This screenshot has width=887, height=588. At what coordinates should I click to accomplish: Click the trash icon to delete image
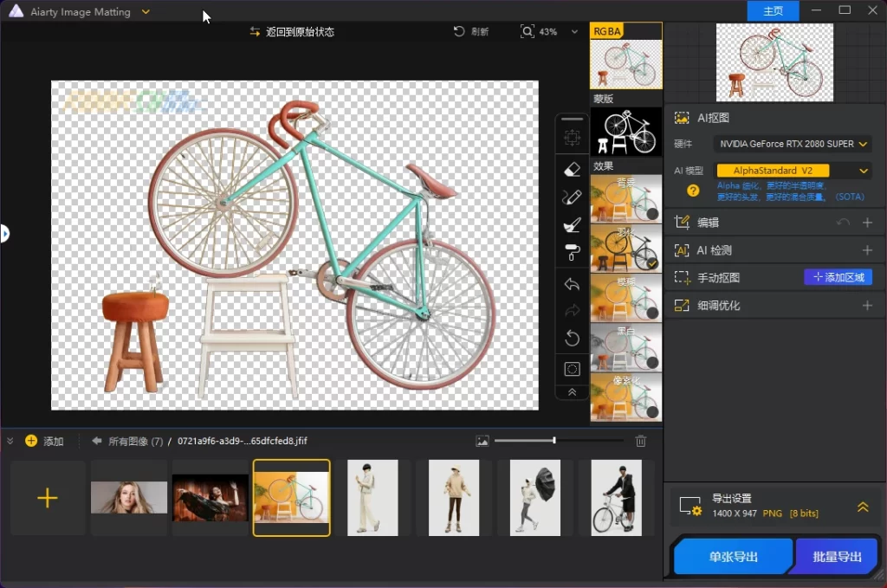click(x=641, y=441)
